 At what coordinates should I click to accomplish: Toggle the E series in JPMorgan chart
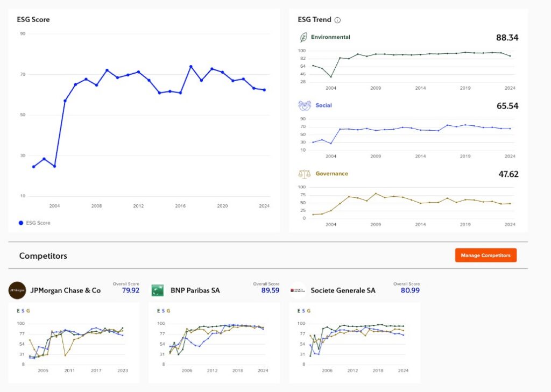coord(18,310)
